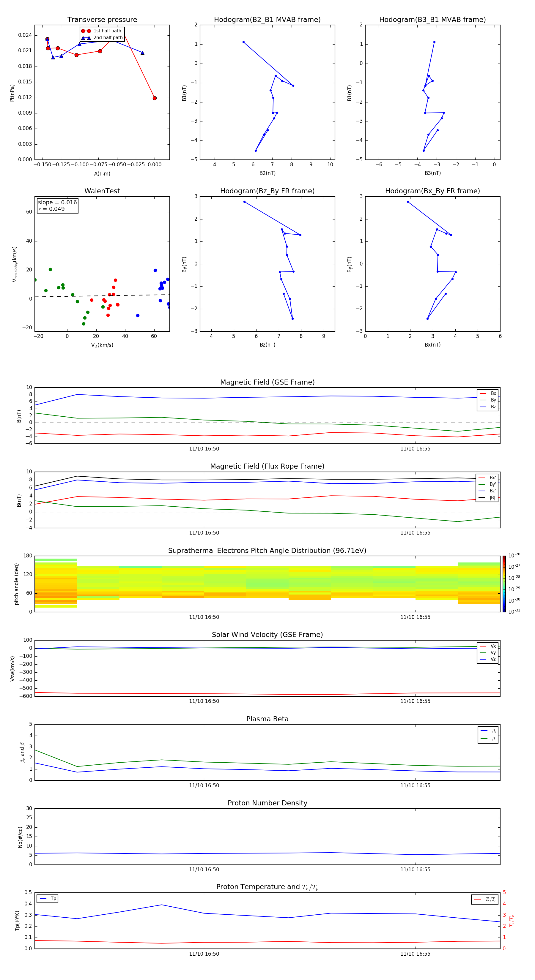Viewport: 535px width, 980px height.
Task: Click the 'Hodogram(B2_B1 MVAB frame)' title
Action: tap(267, 20)
